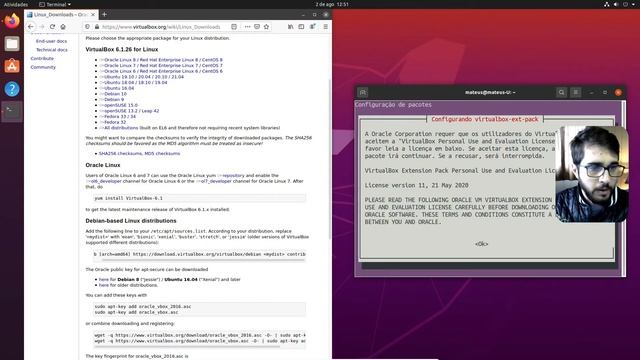This screenshot has height=360, width=640.
Task: Search in the terminal window
Action: (561, 92)
